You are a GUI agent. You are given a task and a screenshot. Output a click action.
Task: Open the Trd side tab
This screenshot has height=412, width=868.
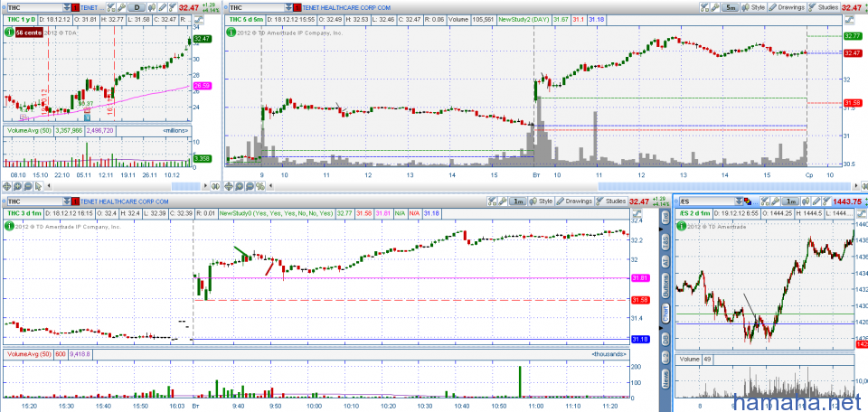[665, 219]
